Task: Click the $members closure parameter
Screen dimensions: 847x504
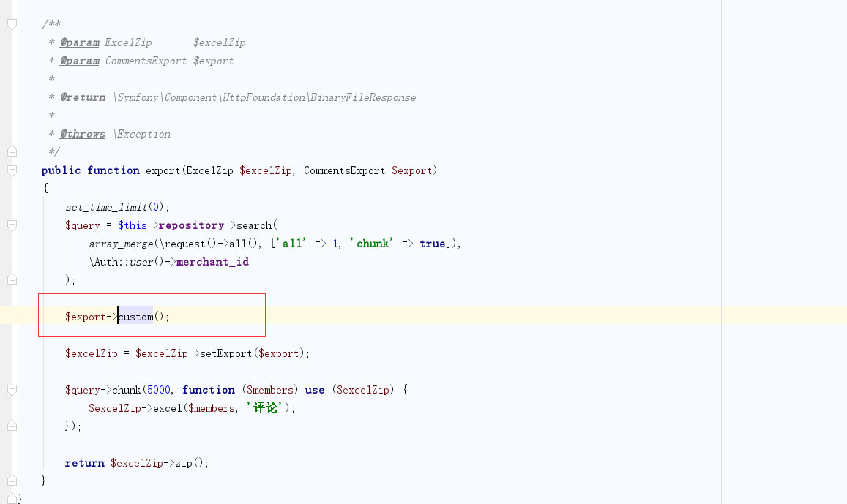Action: pos(270,390)
